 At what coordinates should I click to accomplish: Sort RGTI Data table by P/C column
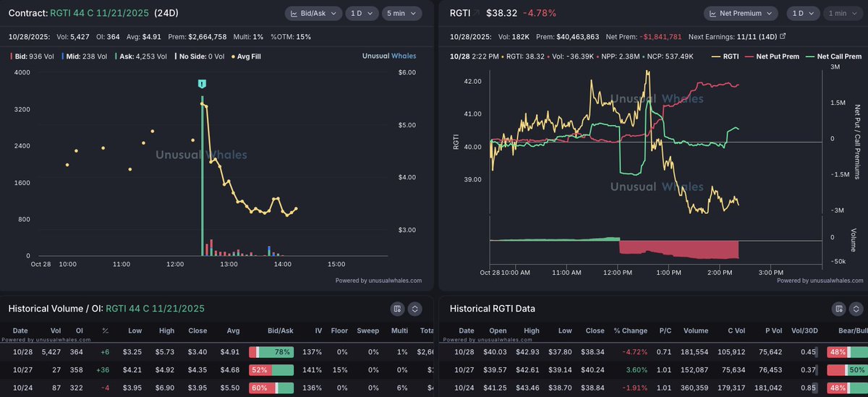point(664,330)
